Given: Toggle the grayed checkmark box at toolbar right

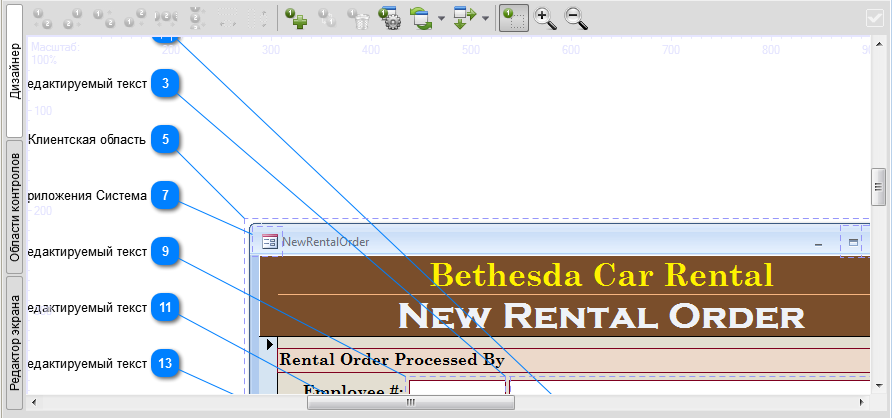Looking at the screenshot, I should point(874,18).
